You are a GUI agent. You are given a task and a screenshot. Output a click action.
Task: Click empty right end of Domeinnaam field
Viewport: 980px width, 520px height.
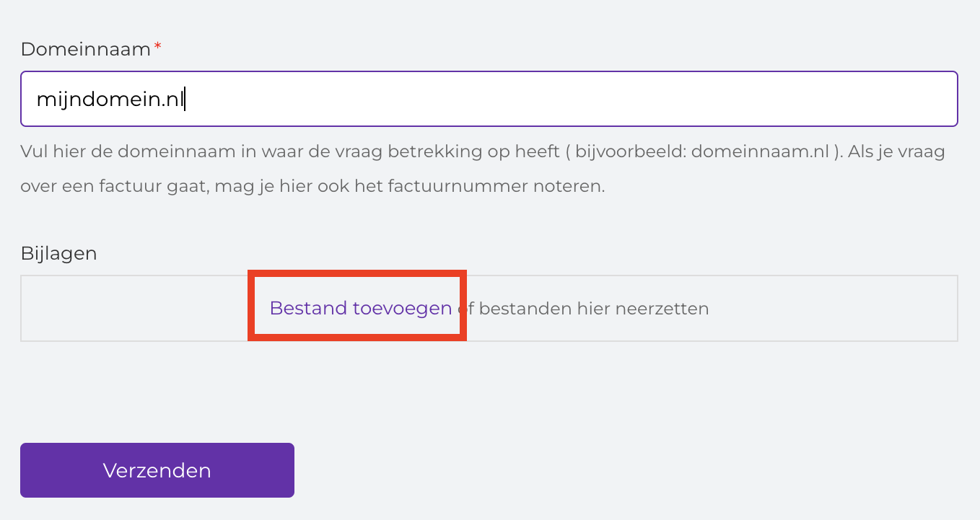click(866, 99)
